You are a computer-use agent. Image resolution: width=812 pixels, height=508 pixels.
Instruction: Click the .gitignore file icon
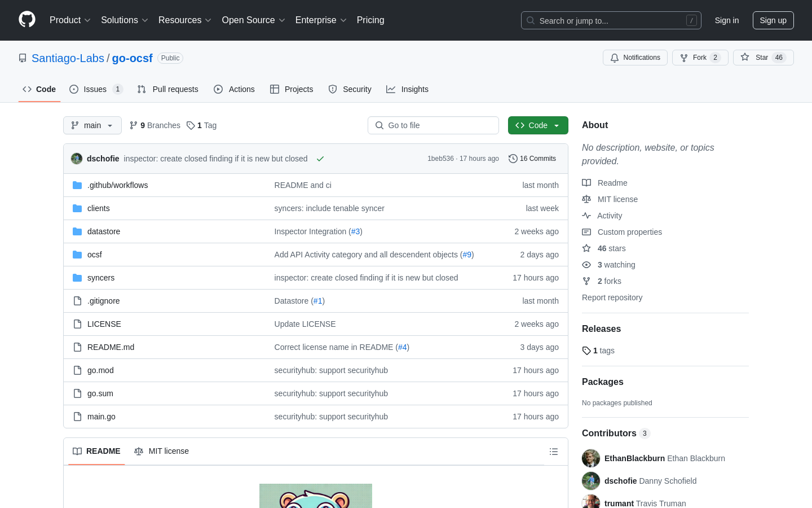click(x=77, y=301)
